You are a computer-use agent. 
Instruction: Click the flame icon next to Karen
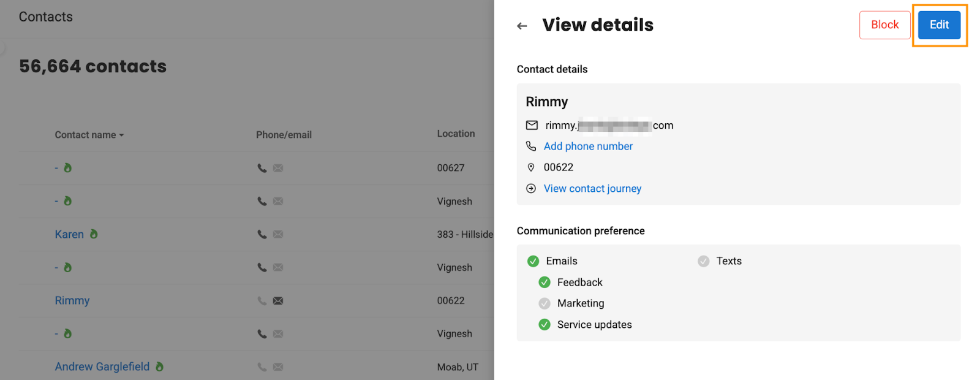coord(94,234)
